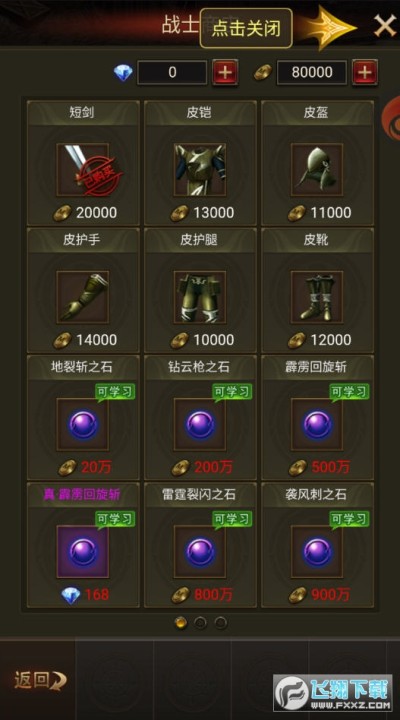This screenshot has height=720, width=400.
Task: Select the 地裂斩之石 skill stone orb
Action: click(x=83, y=424)
